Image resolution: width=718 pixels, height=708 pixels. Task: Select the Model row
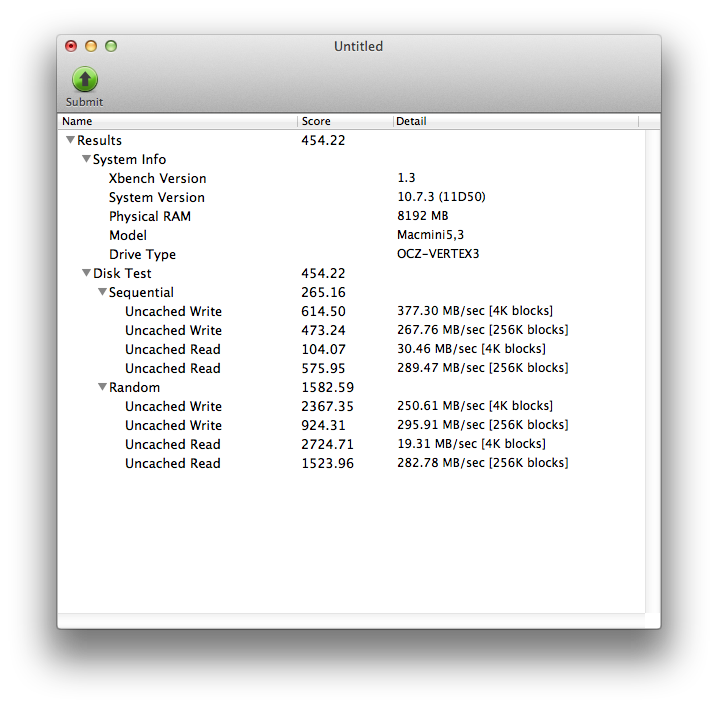[351, 235]
